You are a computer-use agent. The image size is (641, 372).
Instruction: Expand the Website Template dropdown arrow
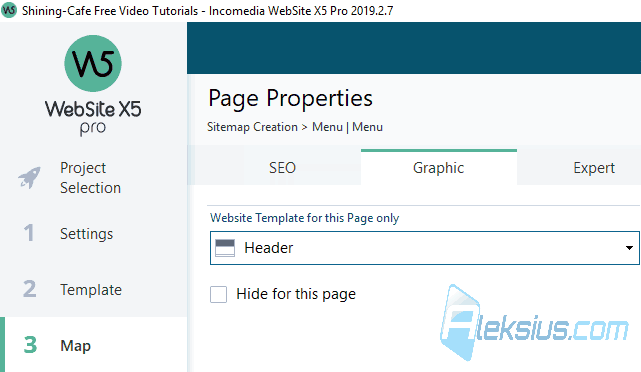tap(629, 248)
